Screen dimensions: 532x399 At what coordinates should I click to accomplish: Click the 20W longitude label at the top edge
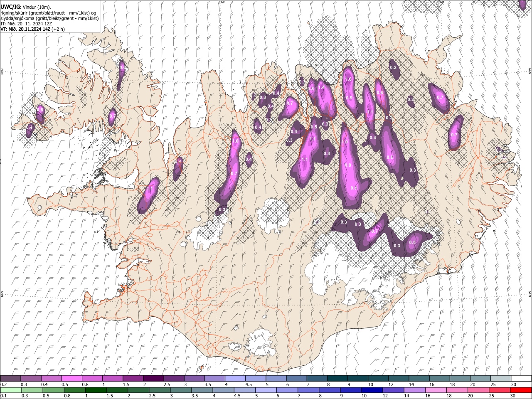(221, 2)
